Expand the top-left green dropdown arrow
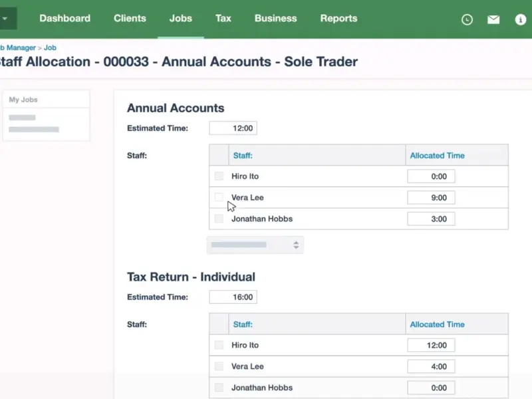This screenshot has height=399, width=532. pos(6,19)
